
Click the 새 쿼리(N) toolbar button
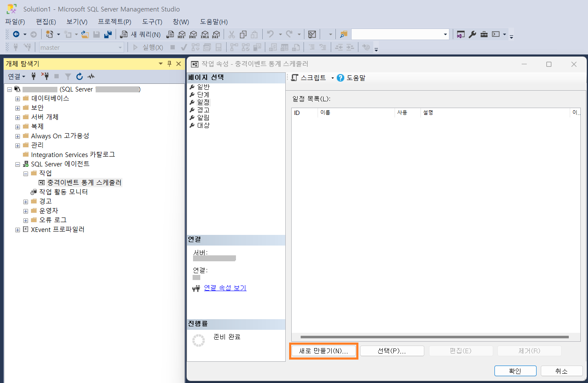point(140,34)
